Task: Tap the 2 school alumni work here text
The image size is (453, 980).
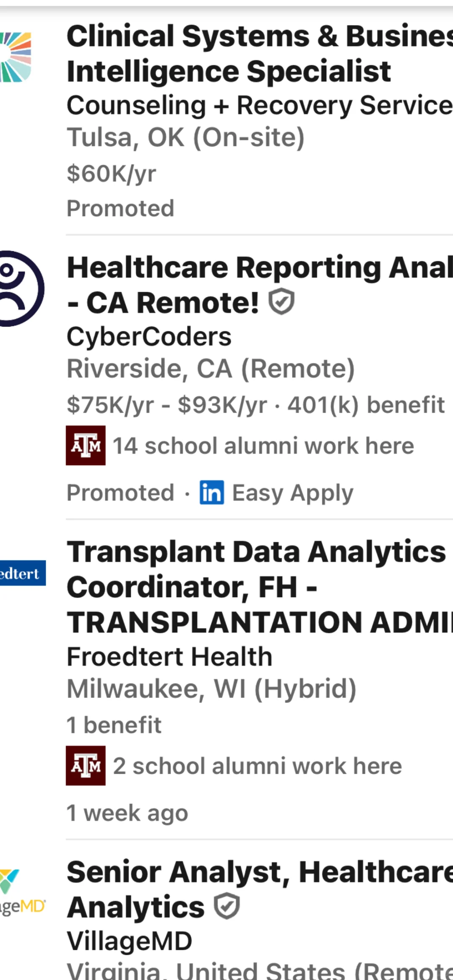Action: [258, 766]
